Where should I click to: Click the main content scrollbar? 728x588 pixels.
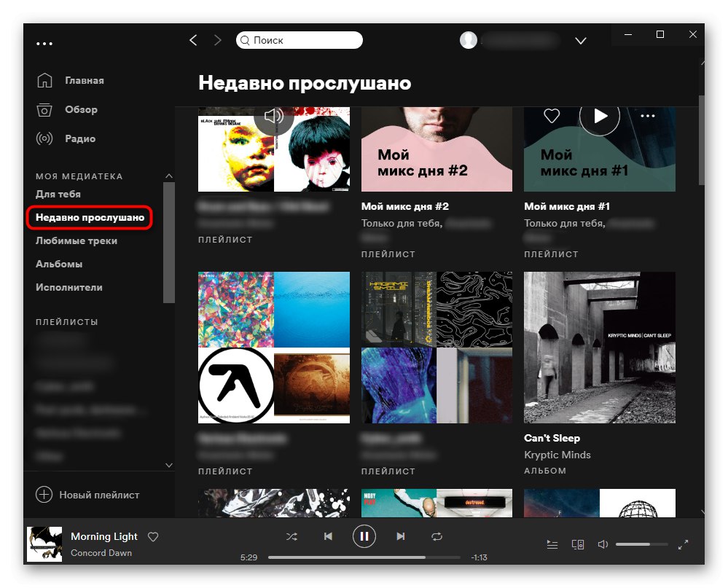(x=702, y=139)
